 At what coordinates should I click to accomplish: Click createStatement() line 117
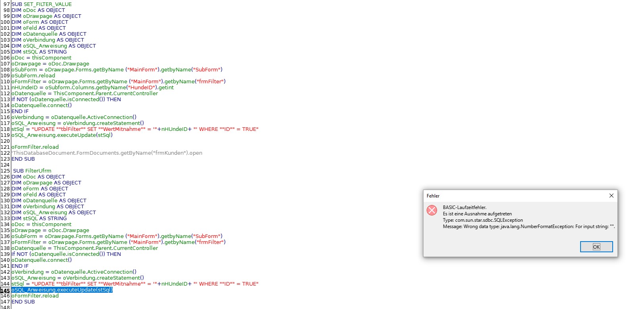coord(78,123)
